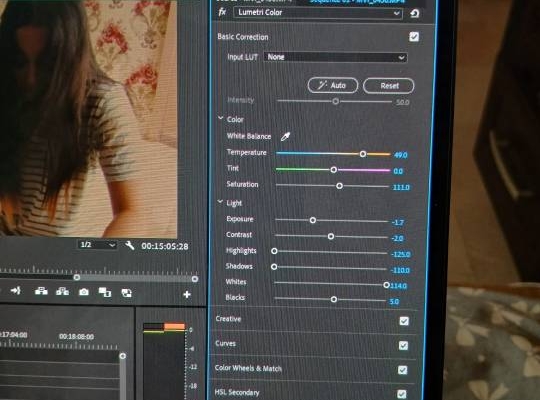Reset the Lumetri Color effect
540x400 pixels.
[414, 13]
